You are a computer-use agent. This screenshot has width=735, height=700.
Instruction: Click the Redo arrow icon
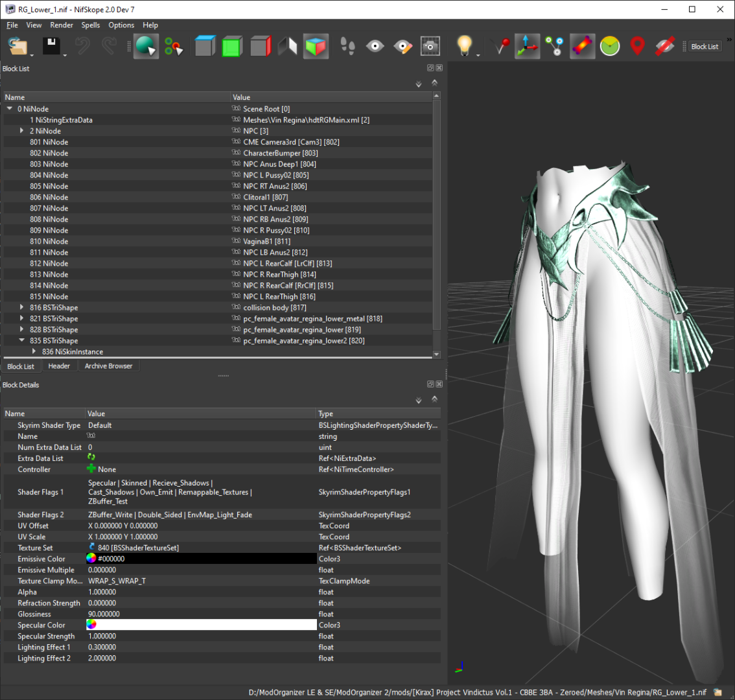[110, 46]
